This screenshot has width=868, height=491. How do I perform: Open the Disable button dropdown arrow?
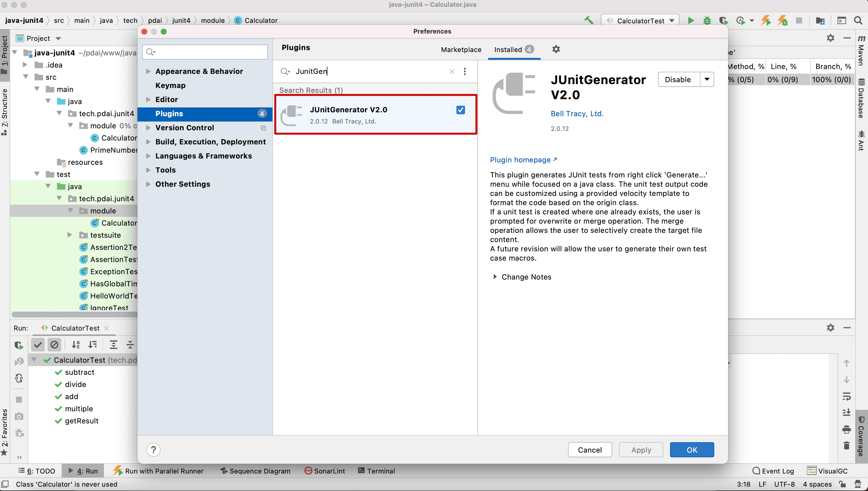pyautogui.click(x=706, y=79)
